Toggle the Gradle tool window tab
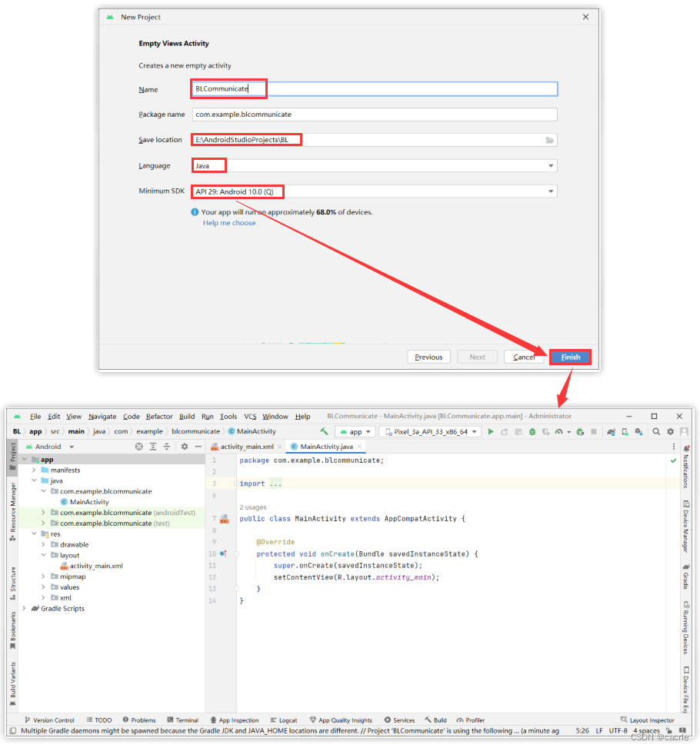The width and height of the screenshot is (700, 748). tap(685, 577)
